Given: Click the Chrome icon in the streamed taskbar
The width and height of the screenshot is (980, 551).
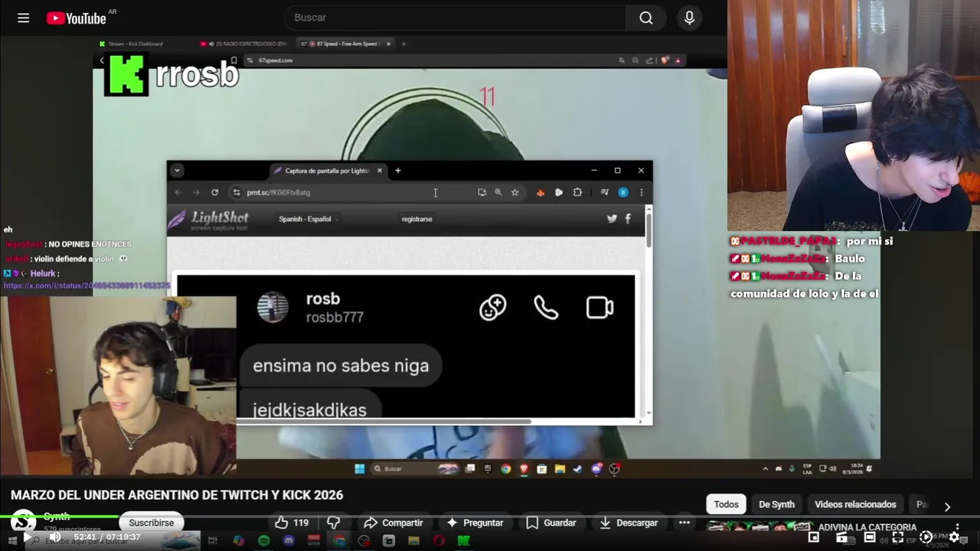Looking at the screenshot, I should tap(506, 468).
